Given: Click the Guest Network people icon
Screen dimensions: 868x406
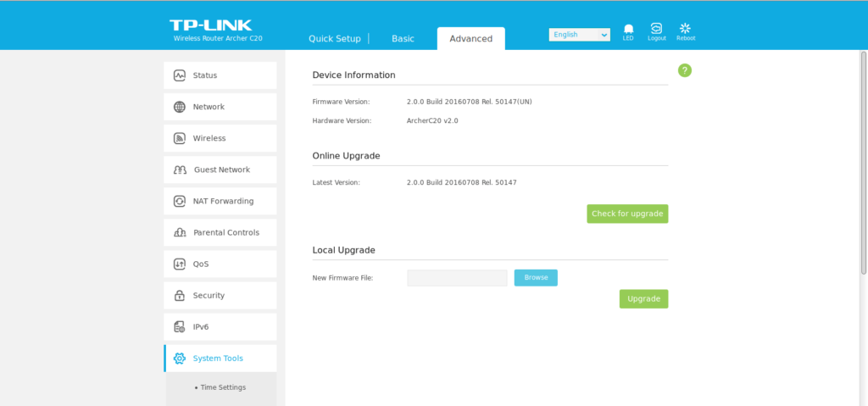Looking at the screenshot, I should click(180, 170).
